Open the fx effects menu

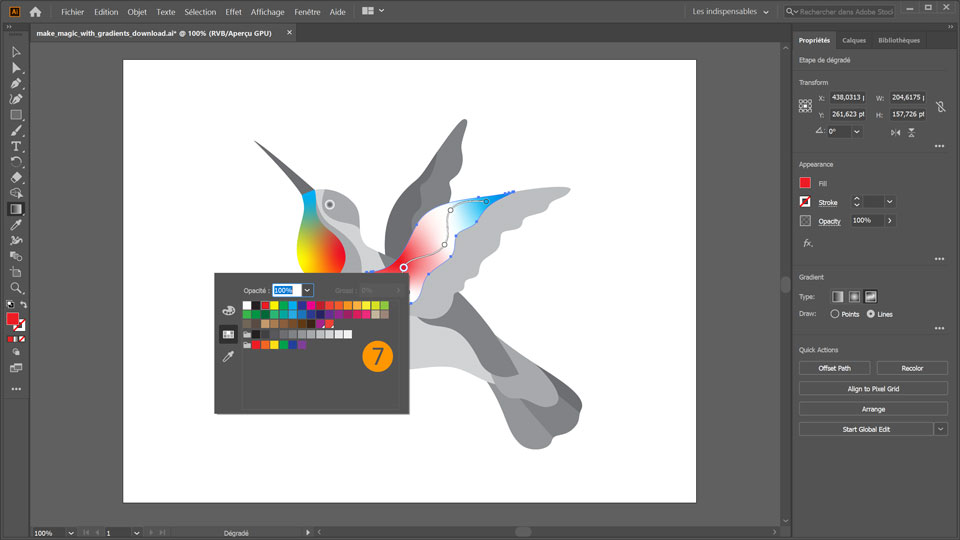tap(808, 243)
